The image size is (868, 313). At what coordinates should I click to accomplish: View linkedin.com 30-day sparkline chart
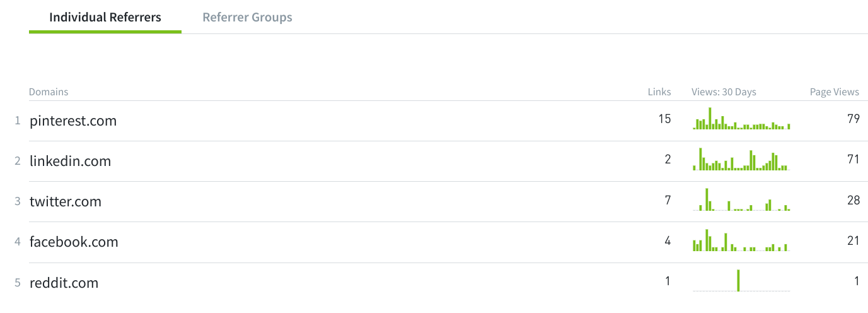(x=741, y=159)
